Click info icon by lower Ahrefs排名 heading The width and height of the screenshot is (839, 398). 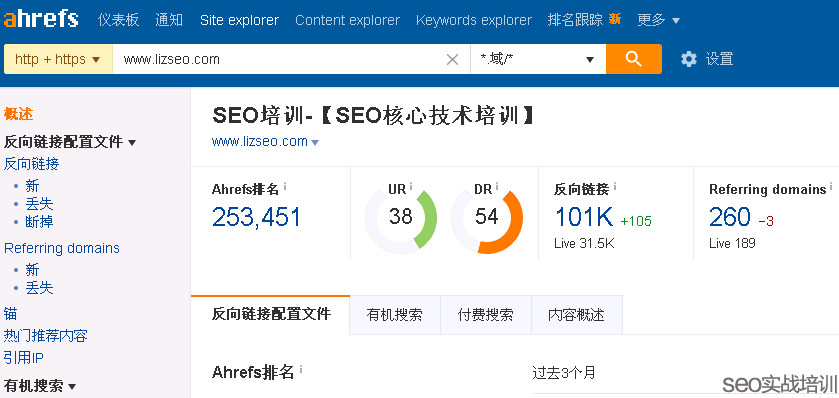(x=301, y=370)
